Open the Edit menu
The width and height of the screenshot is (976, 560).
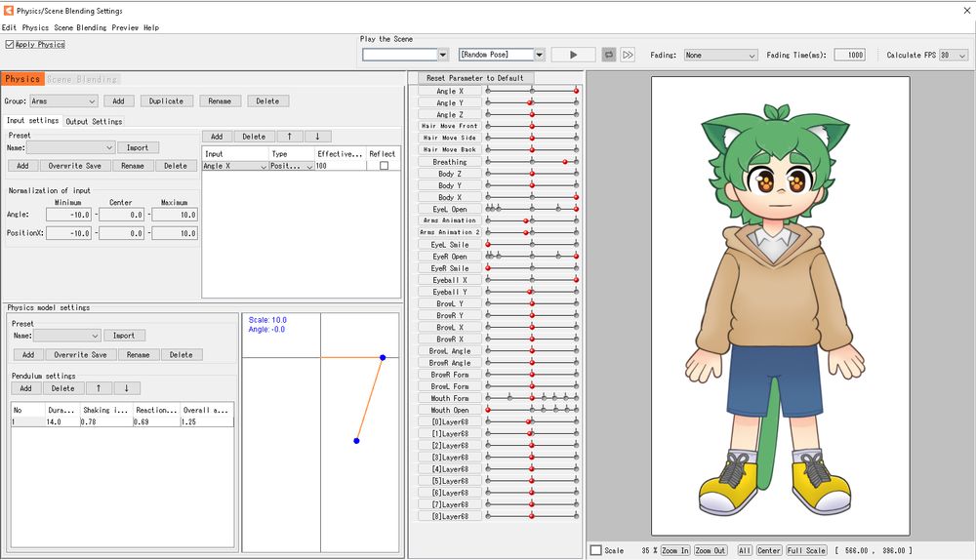pyautogui.click(x=10, y=27)
